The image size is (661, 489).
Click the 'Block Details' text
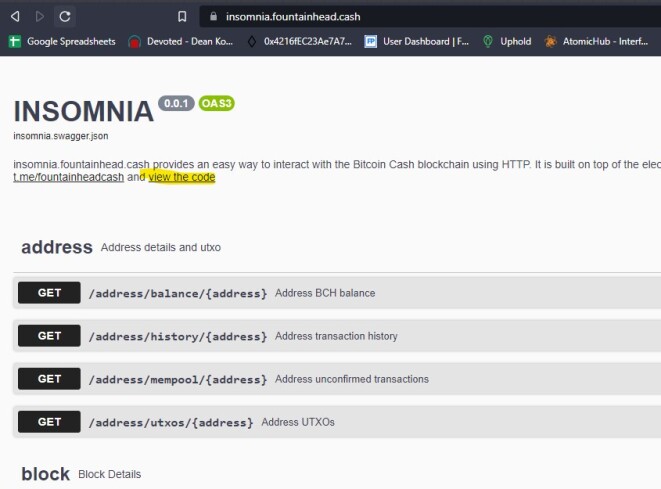click(x=110, y=474)
